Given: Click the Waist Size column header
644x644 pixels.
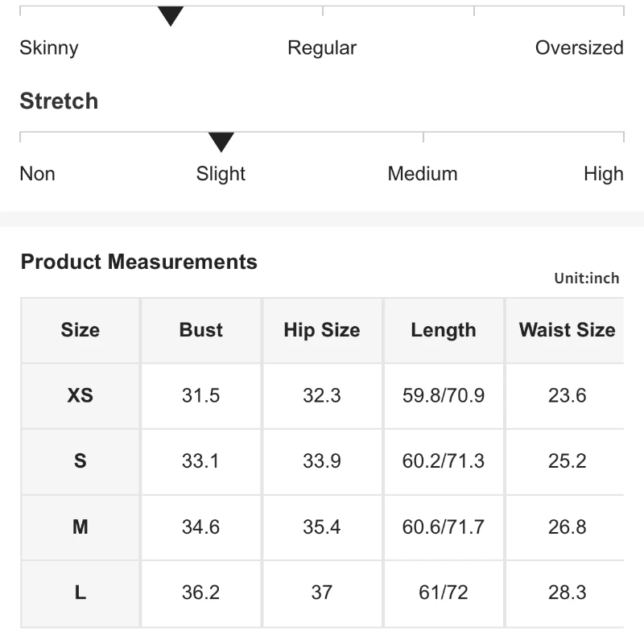Looking at the screenshot, I should [567, 330].
